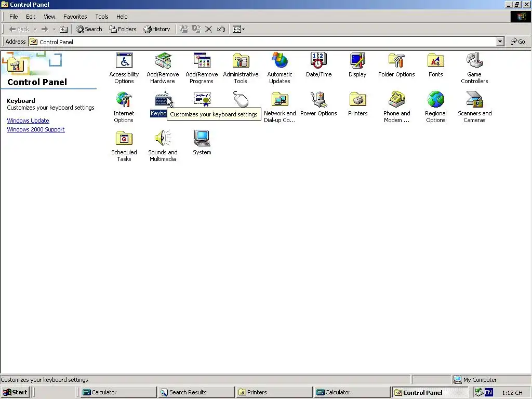Open the View menu
Screen dimensions: 532x399
coord(49,17)
